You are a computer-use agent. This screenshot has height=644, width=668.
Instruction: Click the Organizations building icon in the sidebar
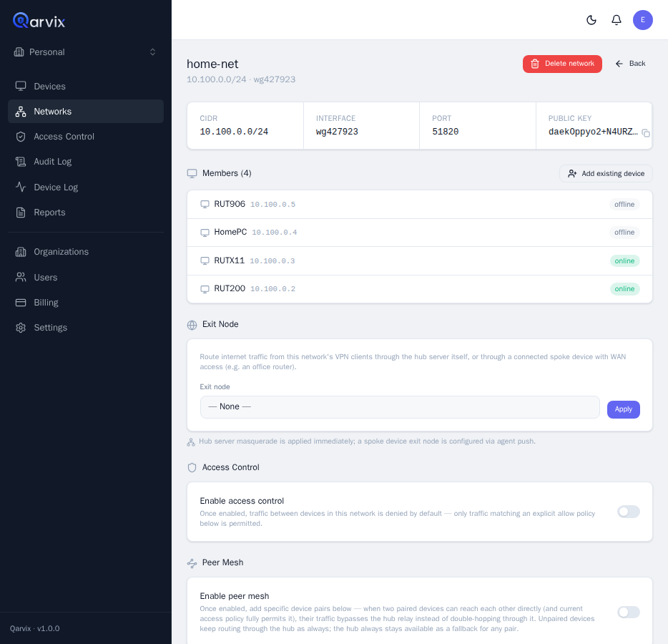21,252
